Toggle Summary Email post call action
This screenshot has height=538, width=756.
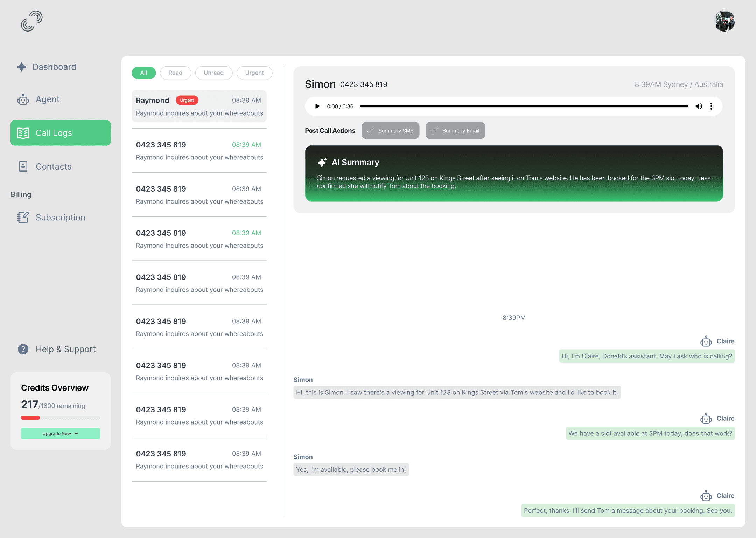tap(455, 131)
